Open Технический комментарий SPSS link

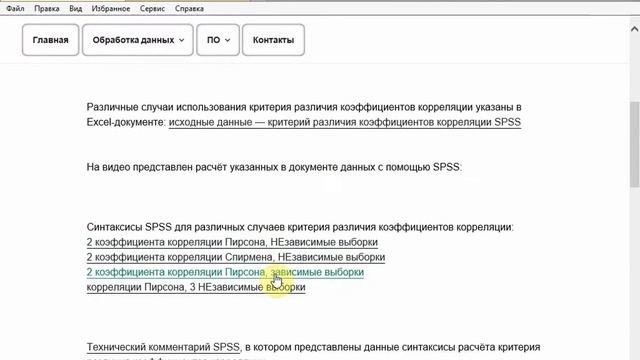tap(163, 347)
